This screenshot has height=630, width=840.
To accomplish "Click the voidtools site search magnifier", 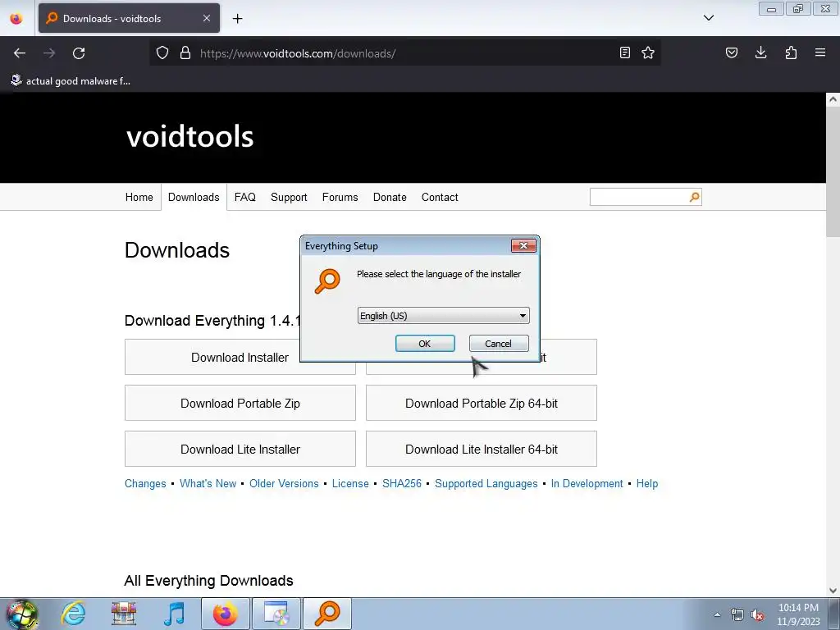I will [x=694, y=197].
